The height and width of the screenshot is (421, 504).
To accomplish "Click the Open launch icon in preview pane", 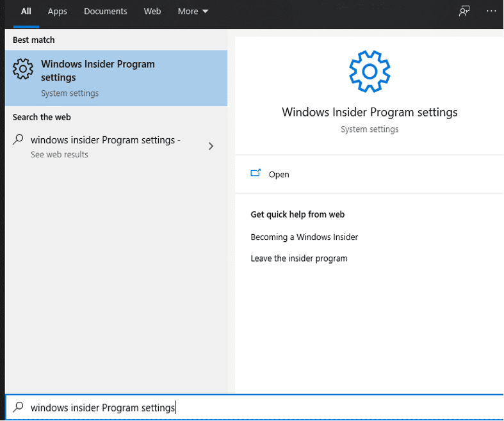I will [x=256, y=173].
